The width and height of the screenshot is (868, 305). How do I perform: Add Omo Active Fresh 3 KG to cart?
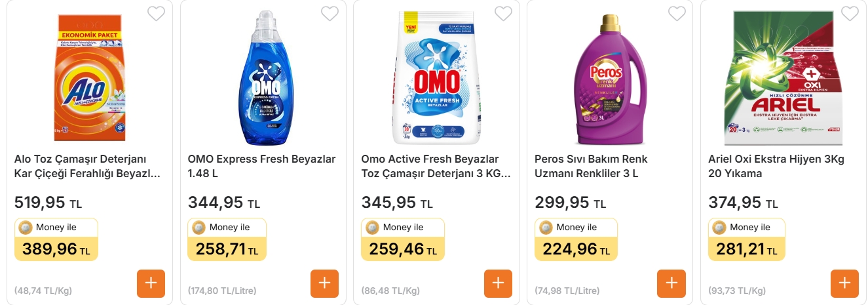click(x=498, y=283)
